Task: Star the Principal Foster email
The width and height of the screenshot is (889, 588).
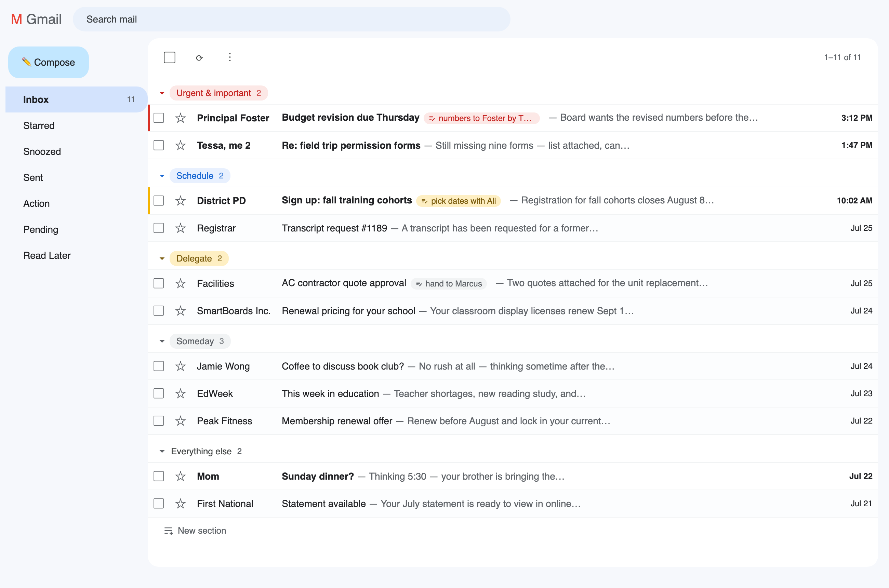Action: [x=181, y=118]
